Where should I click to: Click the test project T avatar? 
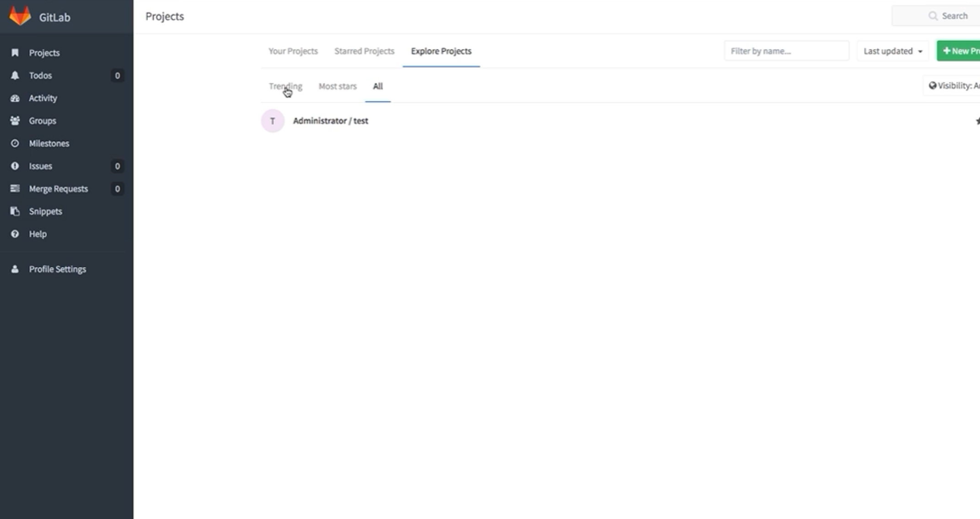(273, 121)
